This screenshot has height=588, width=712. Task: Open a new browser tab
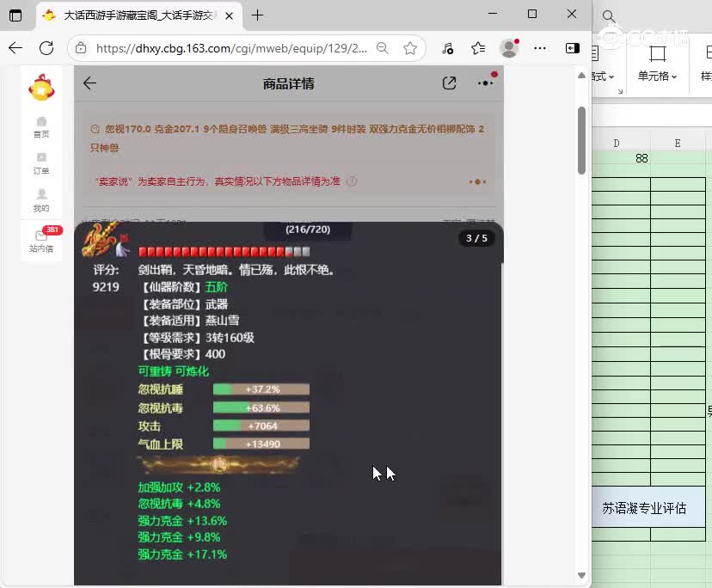[257, 15]
